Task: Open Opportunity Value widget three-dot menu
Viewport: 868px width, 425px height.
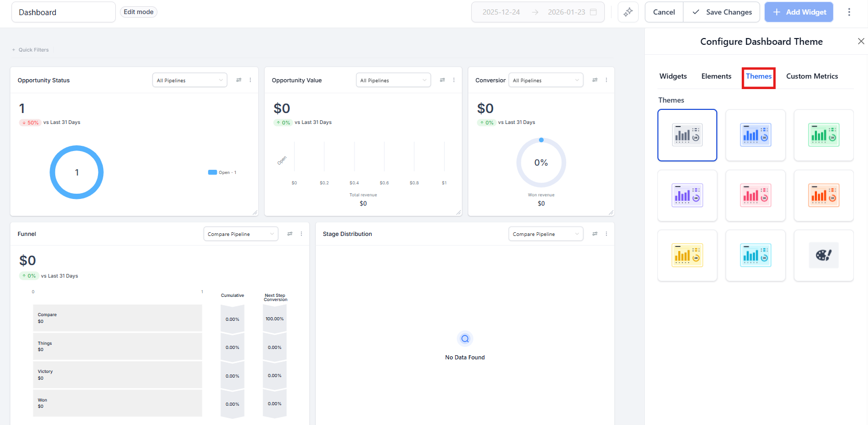Action: [x=454, y=80]
